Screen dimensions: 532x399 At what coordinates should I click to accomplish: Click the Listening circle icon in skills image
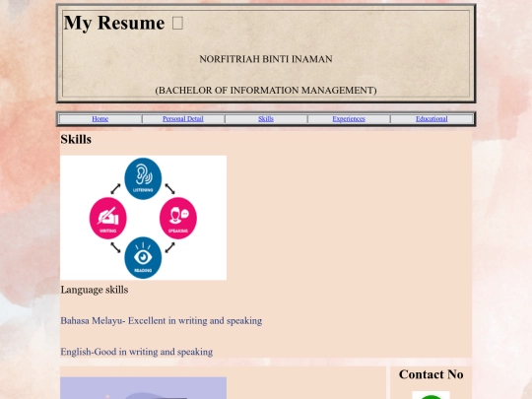coord(143,178)
